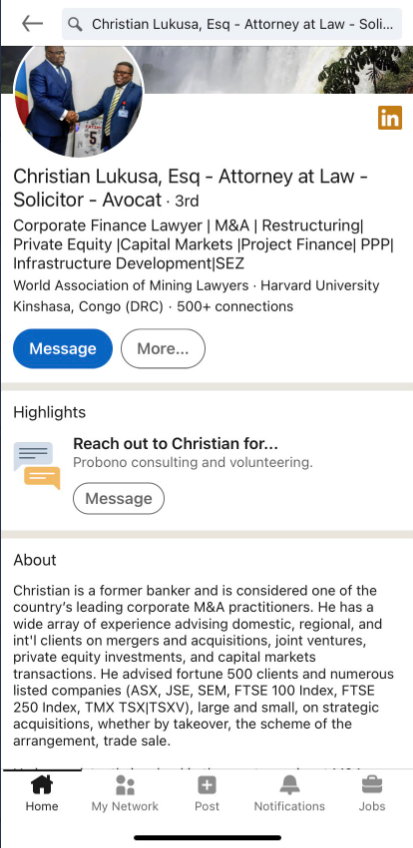The image size is (413, 848).
Task: Open the circular profile photo
Action: tap(78, 100)
